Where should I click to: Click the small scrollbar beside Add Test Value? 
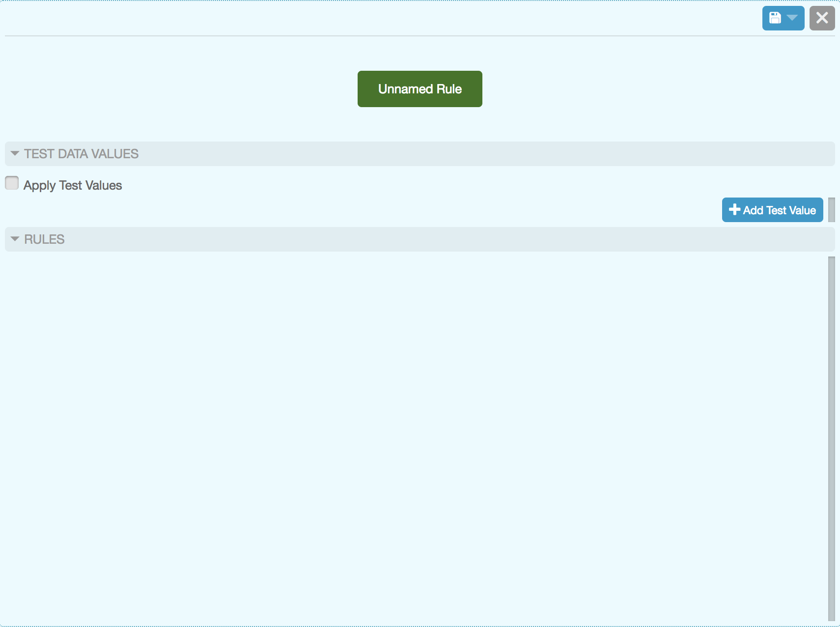pos(832,210)
